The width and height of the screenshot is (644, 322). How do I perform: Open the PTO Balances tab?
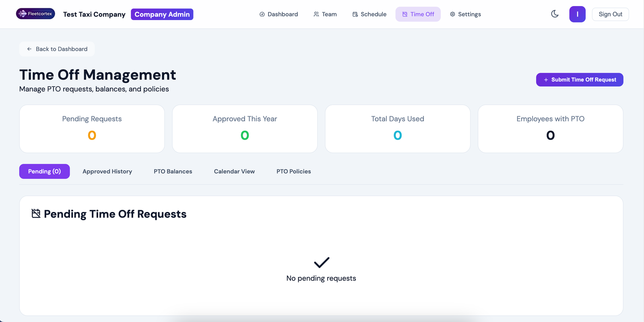pyautogui.click(x=173, y=171)
